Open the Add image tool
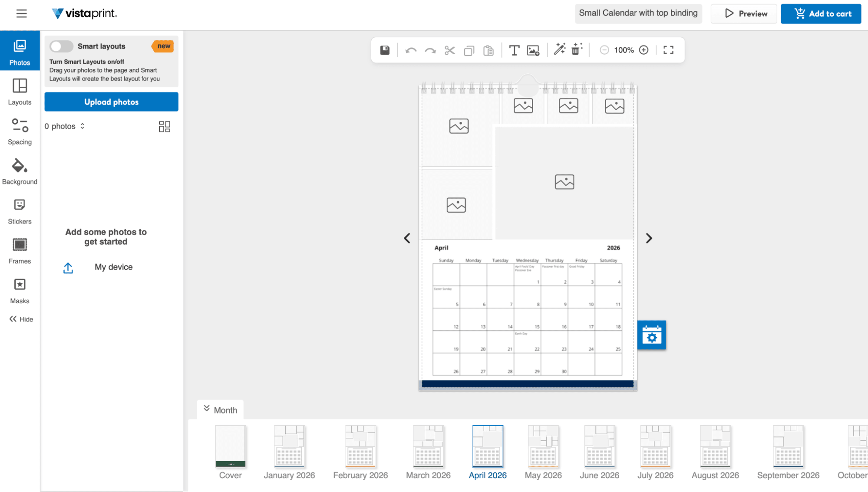This screenshot has width=868, height=492. click(x=533, y=50)
